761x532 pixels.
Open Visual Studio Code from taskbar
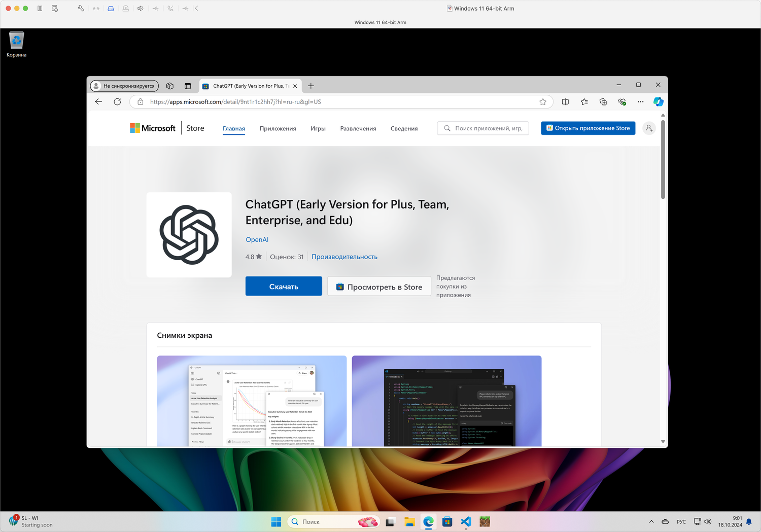click(x=466, y=522)
